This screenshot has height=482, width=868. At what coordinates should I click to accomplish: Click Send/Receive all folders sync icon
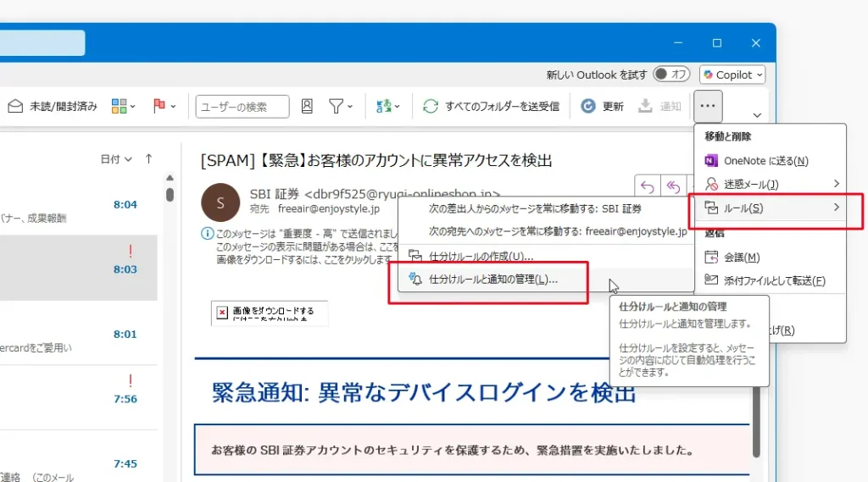431,106
